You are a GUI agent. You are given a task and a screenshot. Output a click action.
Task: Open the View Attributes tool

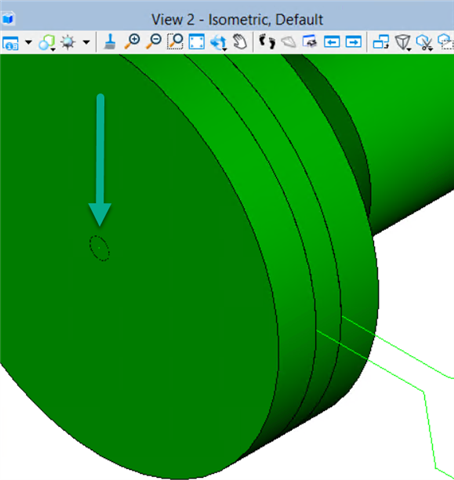point(10,43)
